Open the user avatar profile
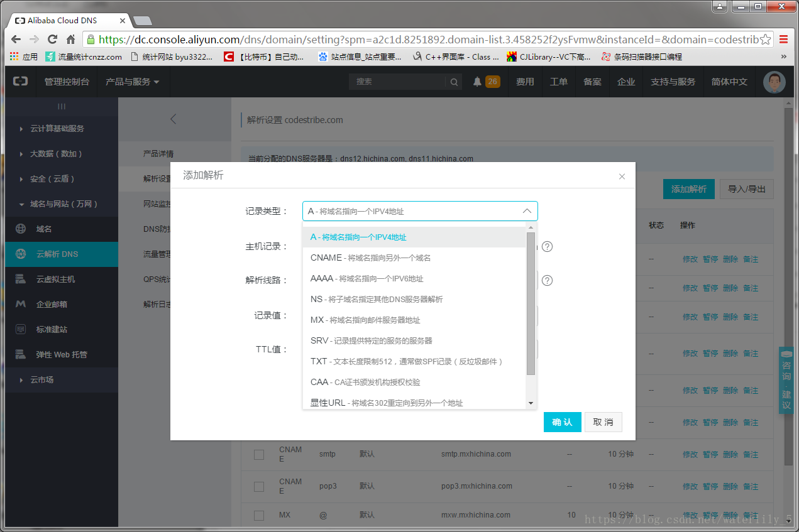Screen dimensions: 799x532 click(774, 82)
